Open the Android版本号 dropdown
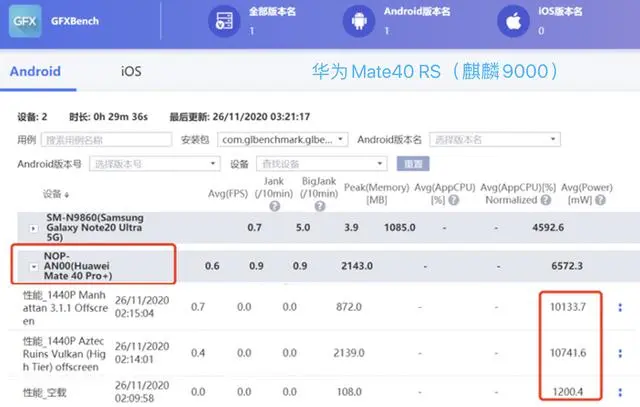The image size is (640, 407). point(155,164)
